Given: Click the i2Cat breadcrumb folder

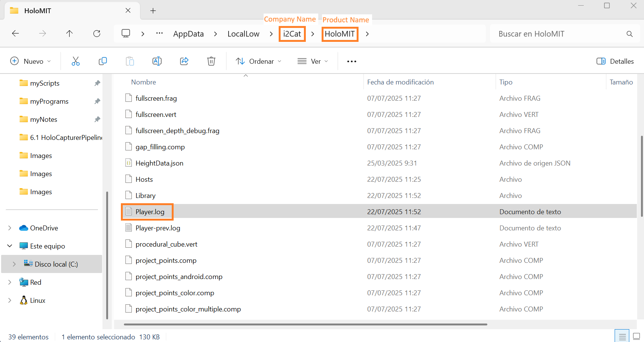Looking at the screenshot, I should tap(292, 34).
